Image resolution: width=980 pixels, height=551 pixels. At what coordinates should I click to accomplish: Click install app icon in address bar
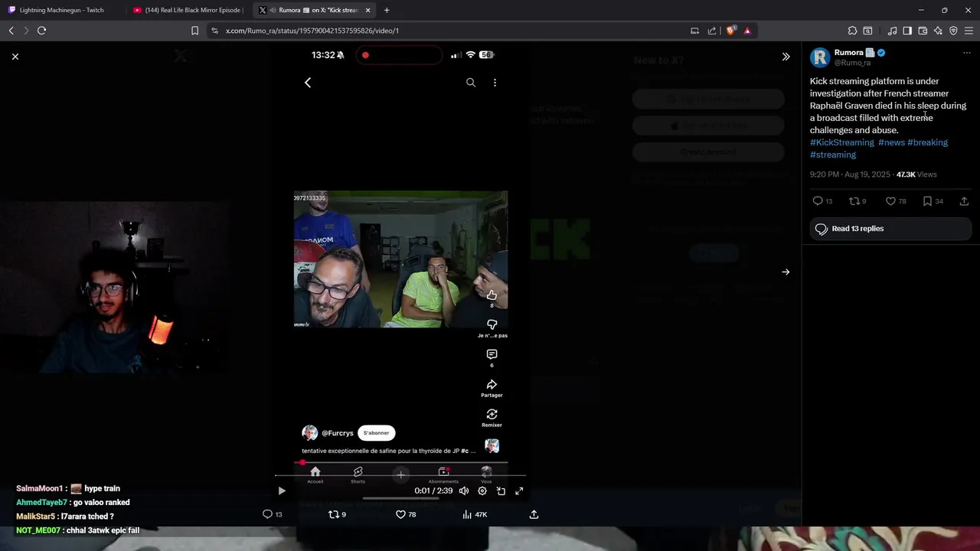(x=694, y=31)
